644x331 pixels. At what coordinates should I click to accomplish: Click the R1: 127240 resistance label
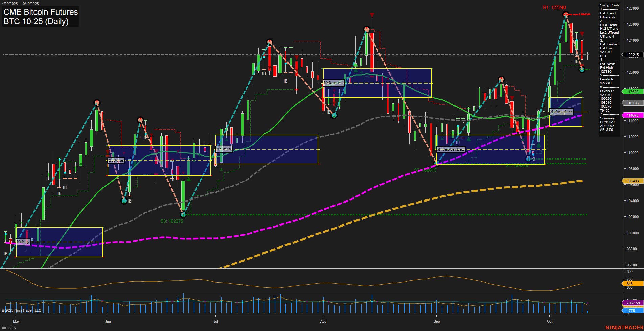click(x=554, y=8)
